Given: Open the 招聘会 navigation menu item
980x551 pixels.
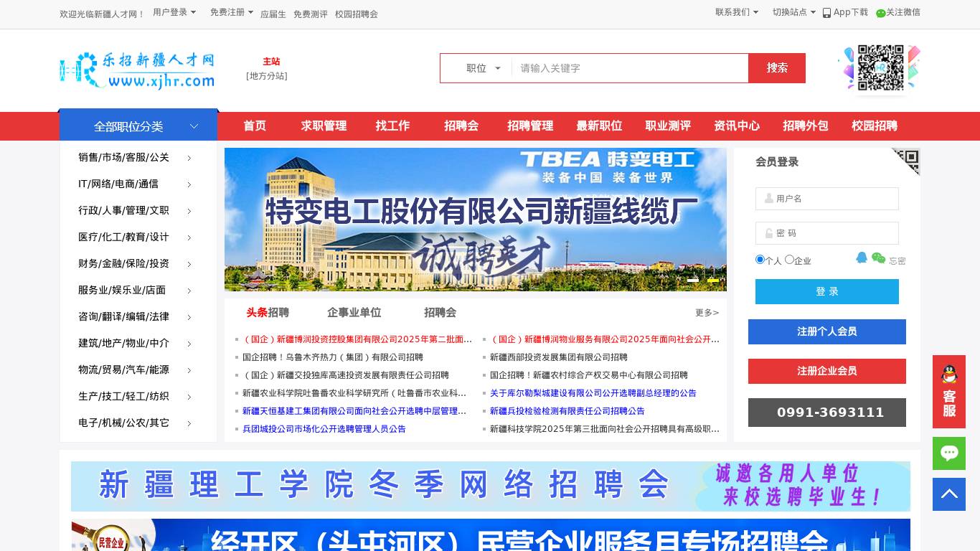Looking at the screenshot, I should click(x=461, y=126).
